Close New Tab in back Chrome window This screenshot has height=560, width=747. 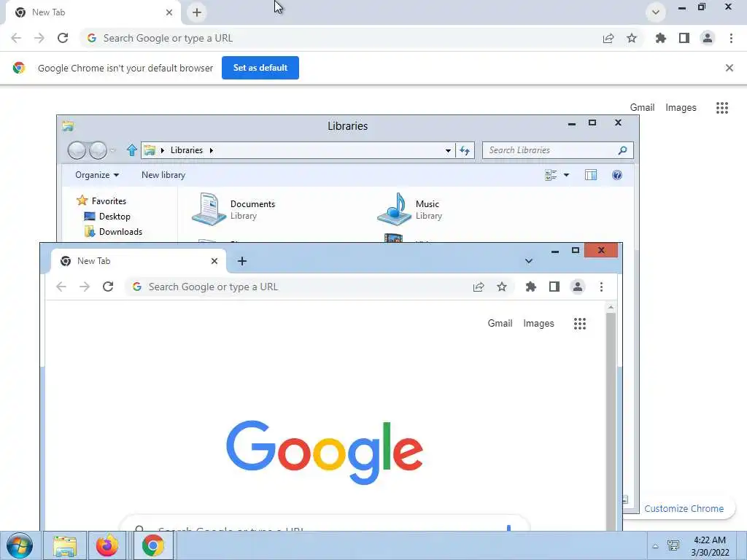pos(169,12)
